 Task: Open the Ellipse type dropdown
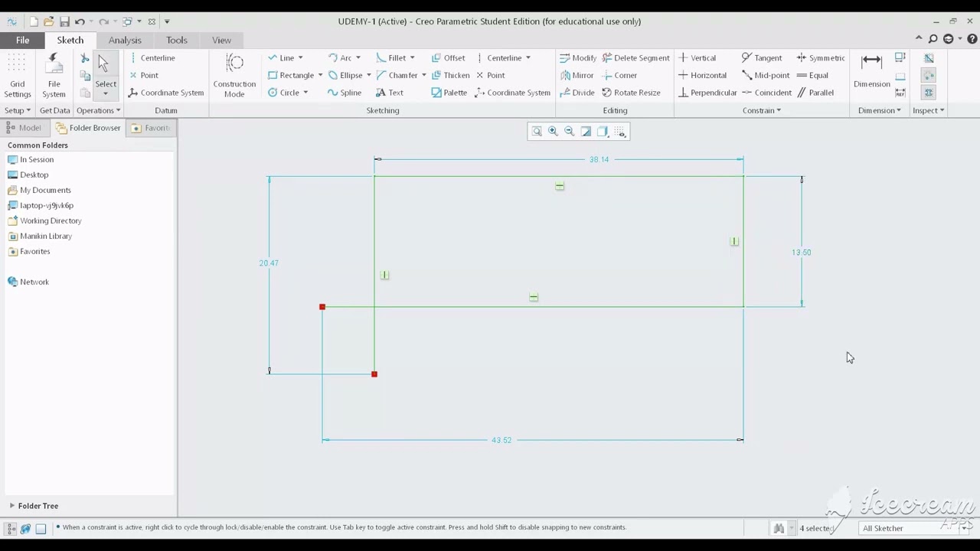[x=368, y=75]
